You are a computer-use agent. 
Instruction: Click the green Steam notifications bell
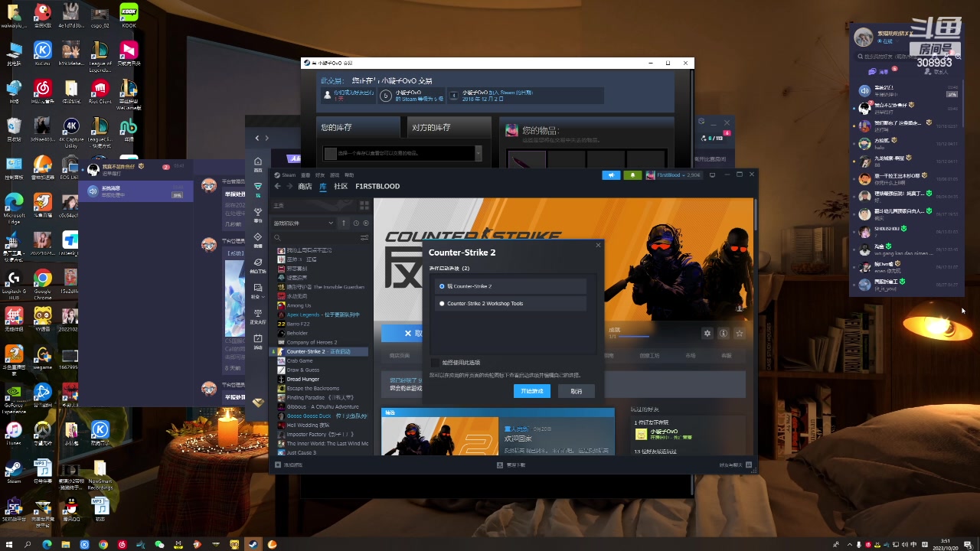632,175
